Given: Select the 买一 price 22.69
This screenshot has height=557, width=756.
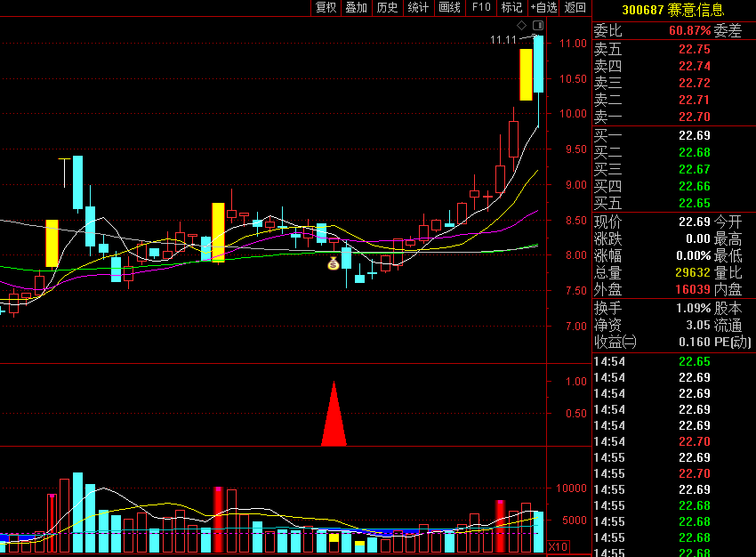Looking at the screenshot, I should tap(695, 135).
